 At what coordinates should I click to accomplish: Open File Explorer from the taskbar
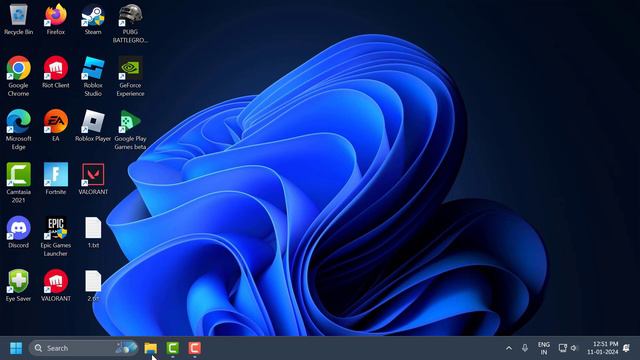click(x=151, y=348)
